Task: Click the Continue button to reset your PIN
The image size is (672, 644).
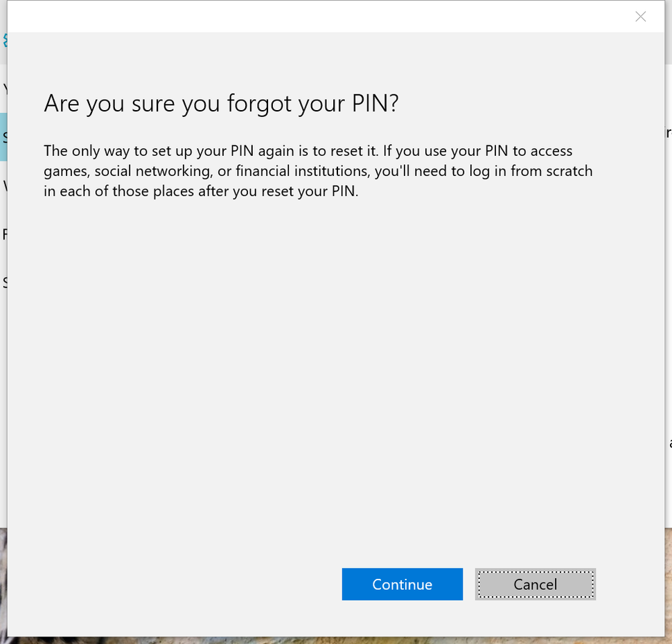Action: click(x=402, y=584)
